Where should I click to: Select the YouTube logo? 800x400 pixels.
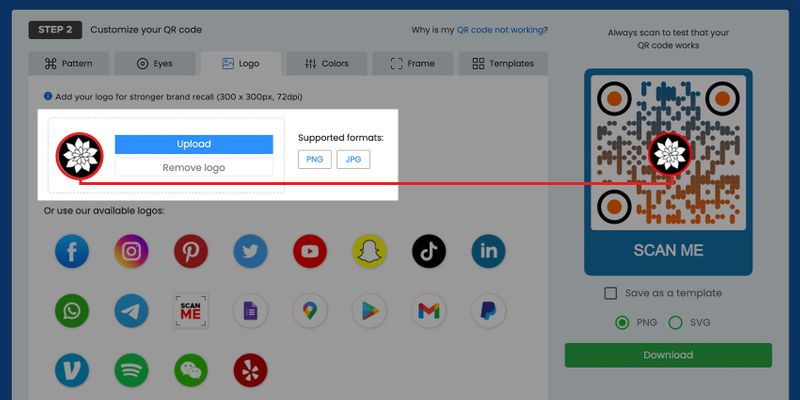coord(310,251)
